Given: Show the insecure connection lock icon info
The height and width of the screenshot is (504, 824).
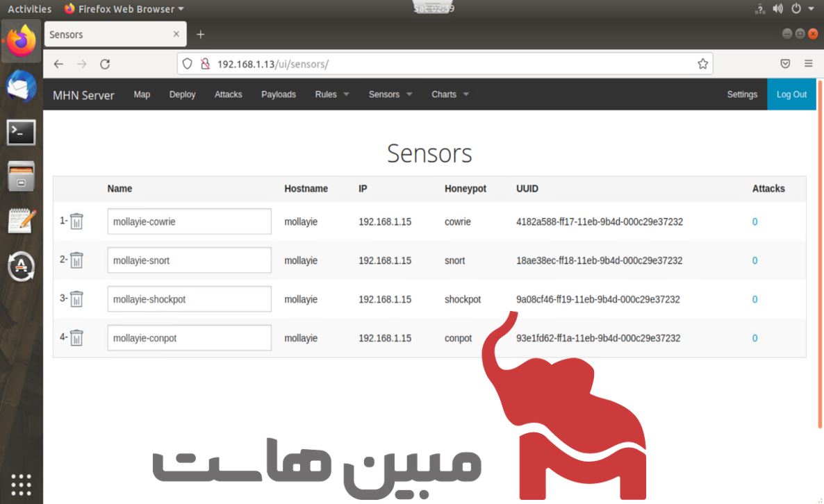Looking at the screenshot, I should (206, 64).
